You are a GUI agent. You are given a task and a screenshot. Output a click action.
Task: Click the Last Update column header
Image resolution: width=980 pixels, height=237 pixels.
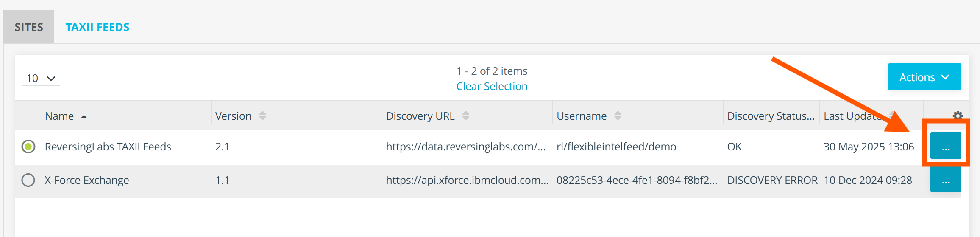click(x=852, y=116)
